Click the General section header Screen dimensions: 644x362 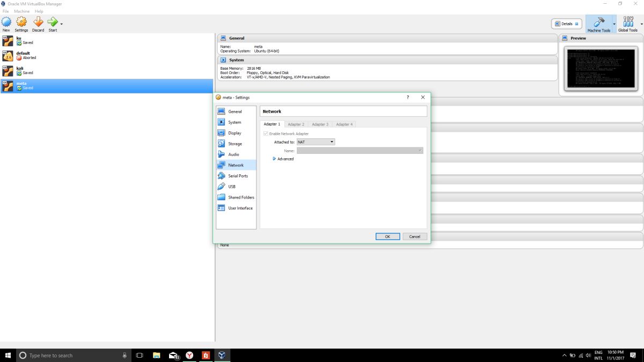click(x=387, y=38)
